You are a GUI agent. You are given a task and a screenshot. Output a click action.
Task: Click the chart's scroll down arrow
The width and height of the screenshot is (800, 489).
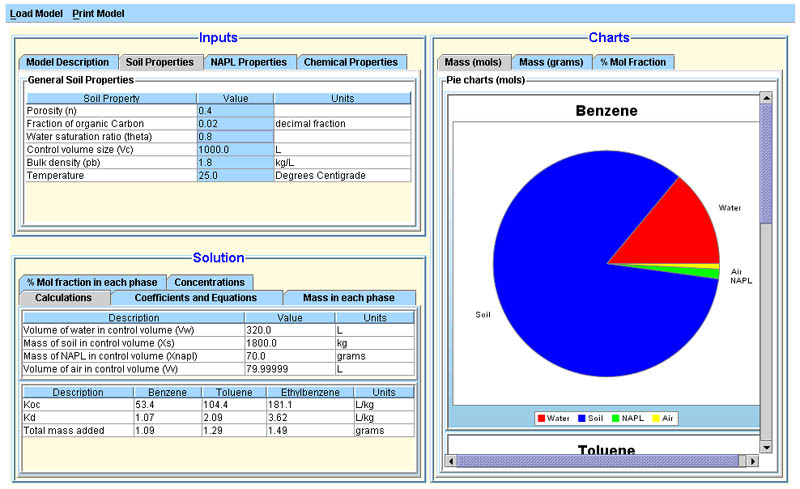click(766, 447)
